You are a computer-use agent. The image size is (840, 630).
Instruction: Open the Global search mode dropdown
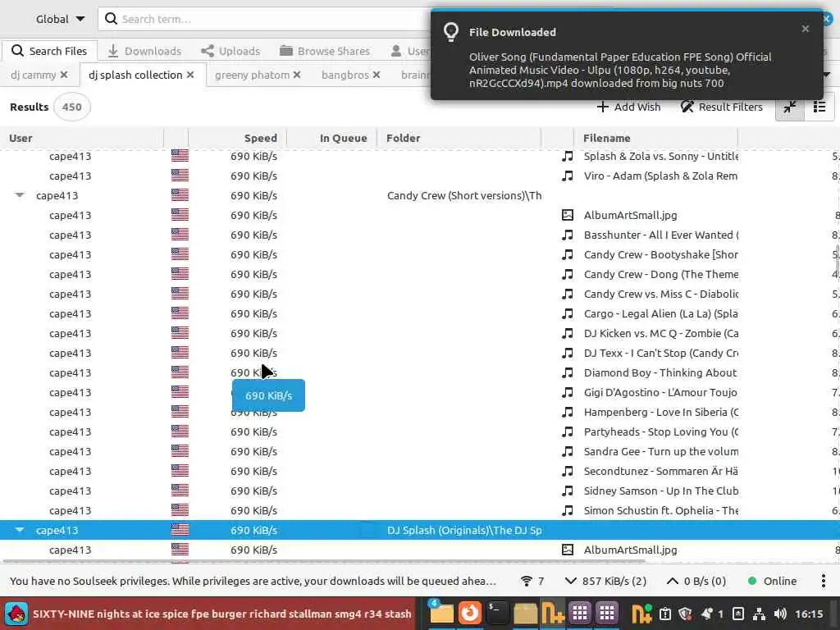click(60, 19)
